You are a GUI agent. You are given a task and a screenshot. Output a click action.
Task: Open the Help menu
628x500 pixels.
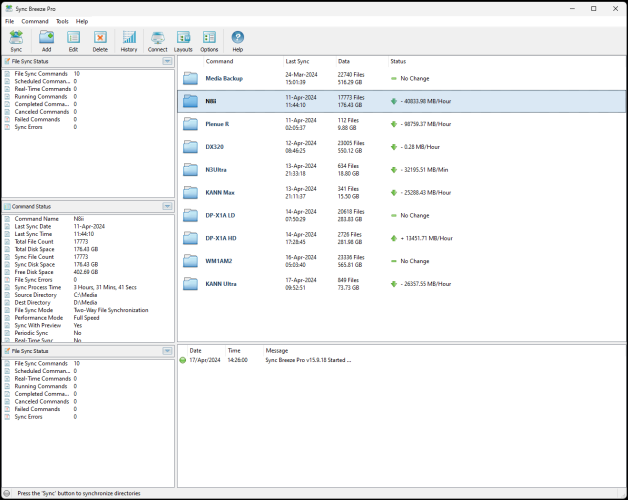click(82, 21)
